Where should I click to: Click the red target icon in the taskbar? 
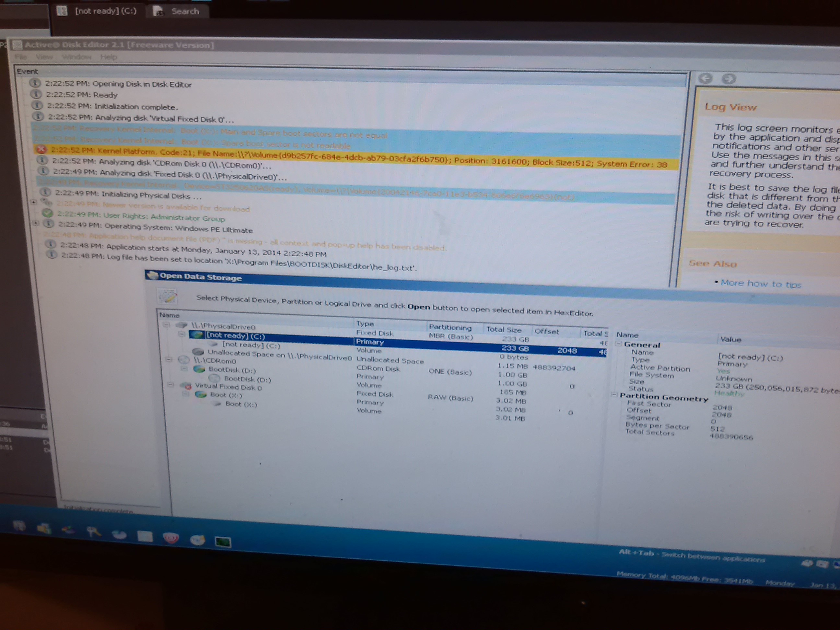point(170,537)
